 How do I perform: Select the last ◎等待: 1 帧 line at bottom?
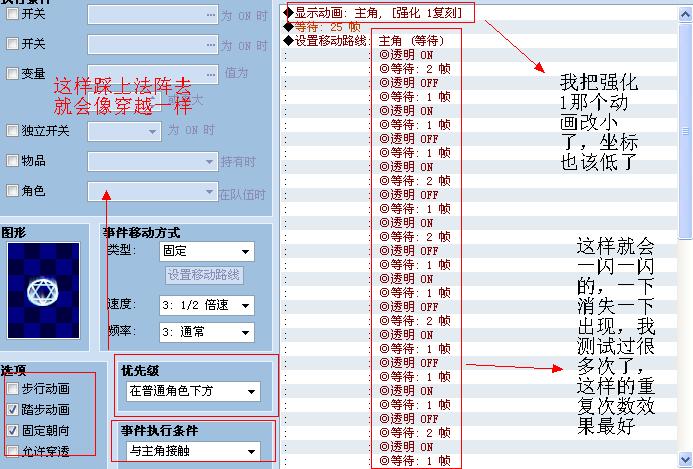coord(415,461)
